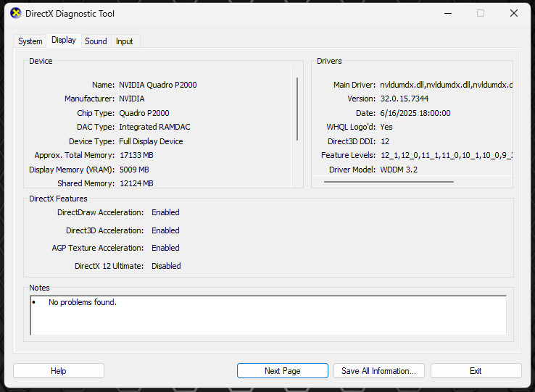Click the Device panel vertical scrollbar
This screenshot has width=535, height=392.
click(297, 109)
